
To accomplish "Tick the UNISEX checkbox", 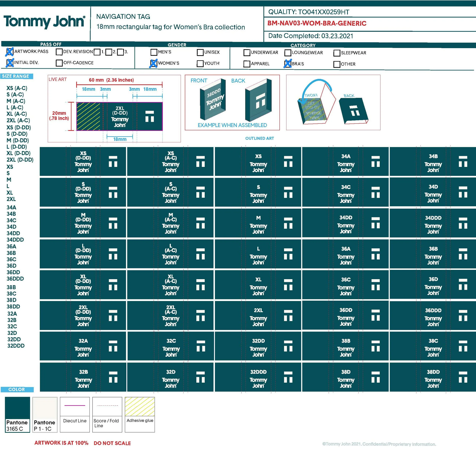I will click(x=200, y=52).
